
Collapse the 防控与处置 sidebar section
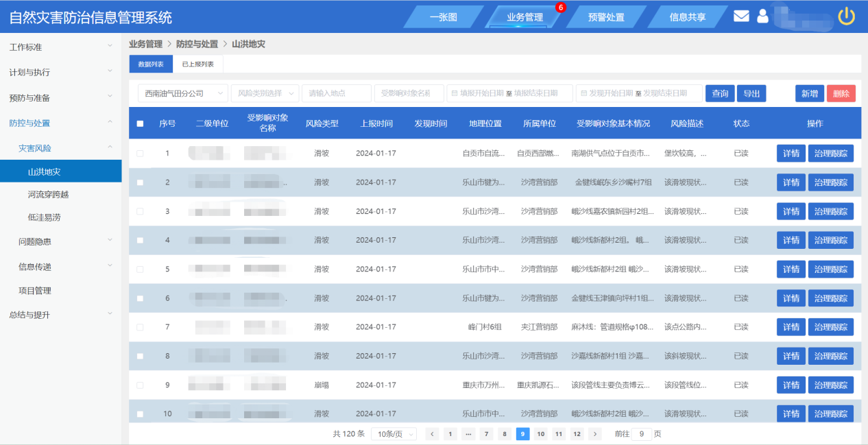point(60,123)
